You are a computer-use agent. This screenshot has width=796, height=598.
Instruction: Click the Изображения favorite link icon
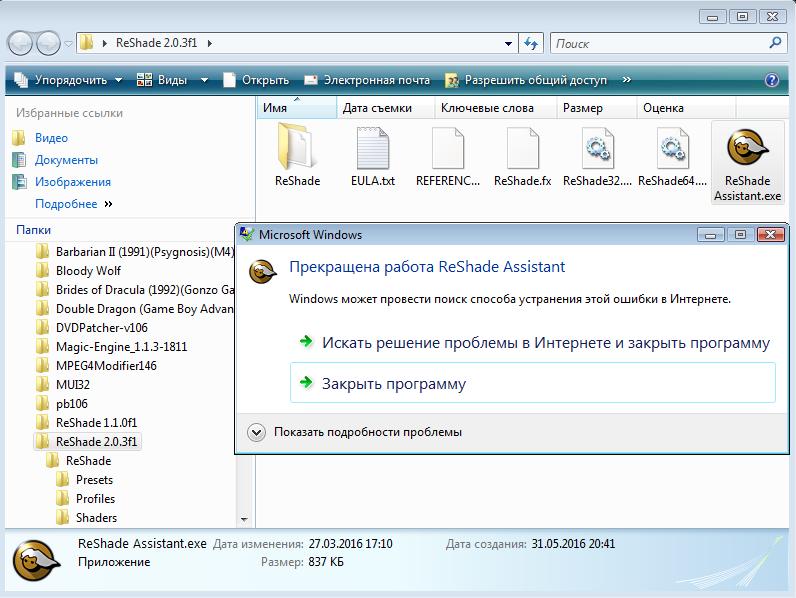[x=19, y=182]
